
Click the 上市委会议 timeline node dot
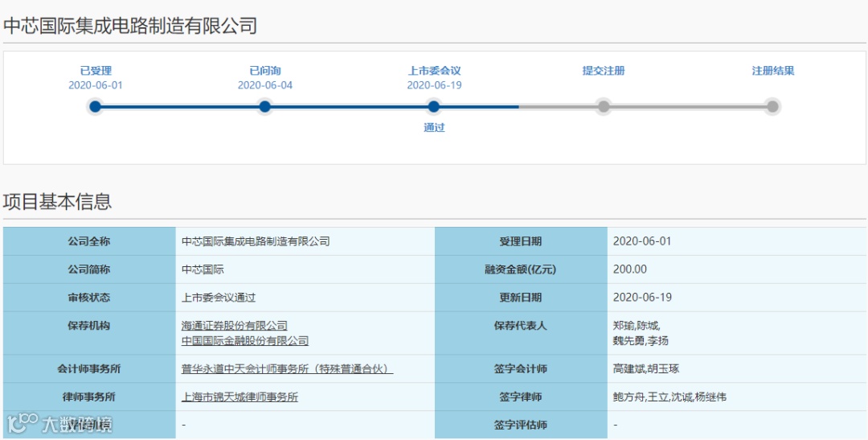[434, 106]
